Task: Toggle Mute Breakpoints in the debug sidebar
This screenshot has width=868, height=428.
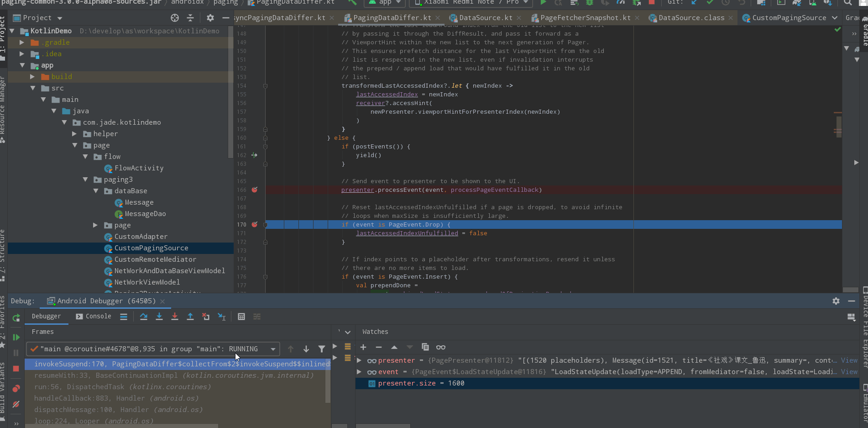Action: tap(16, 404)
